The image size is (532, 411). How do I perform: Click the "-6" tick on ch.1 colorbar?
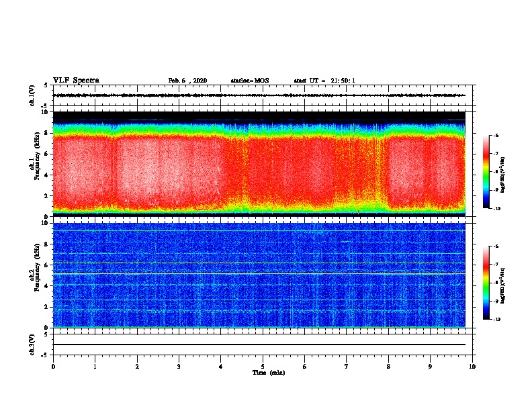496,136
